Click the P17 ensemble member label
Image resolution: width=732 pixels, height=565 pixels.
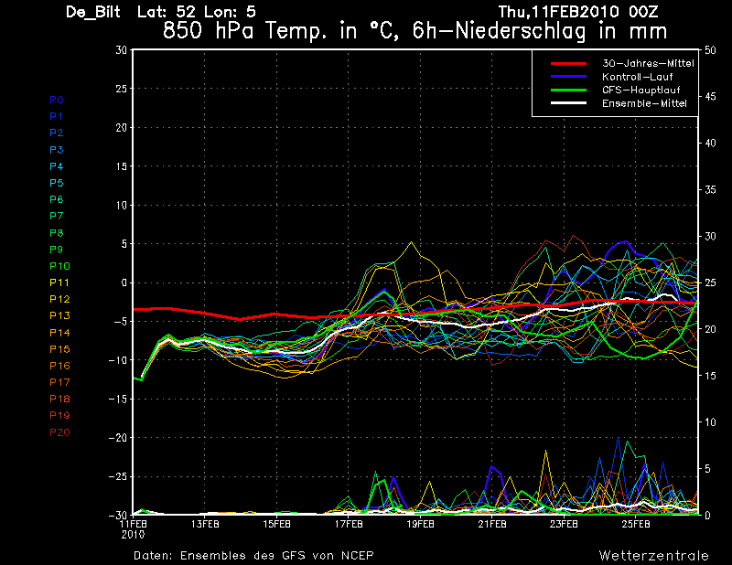[x=60, y=382]
